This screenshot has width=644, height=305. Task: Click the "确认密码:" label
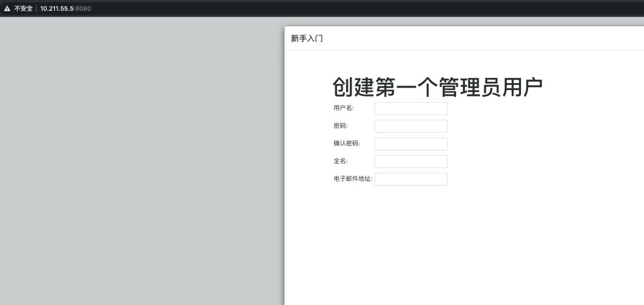click(346, 143)
